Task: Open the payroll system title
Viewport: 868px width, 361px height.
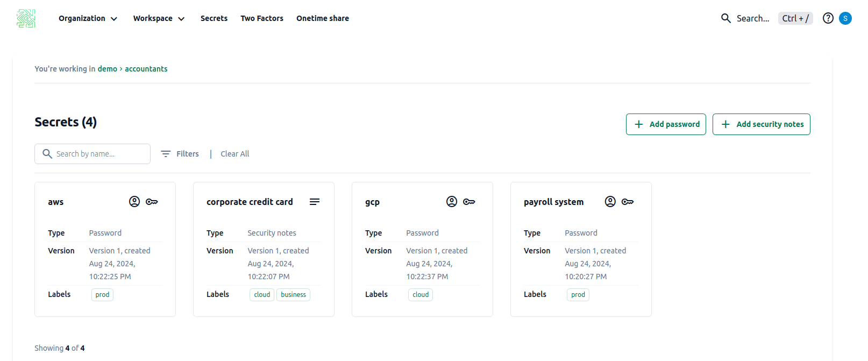Action: (553, 202)
